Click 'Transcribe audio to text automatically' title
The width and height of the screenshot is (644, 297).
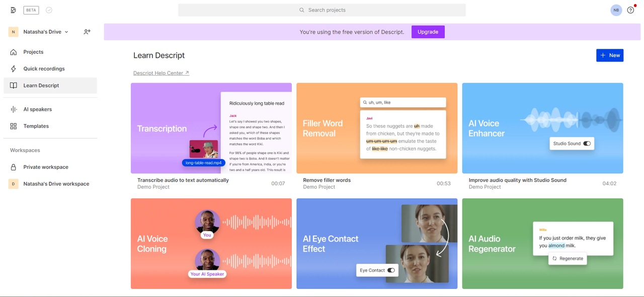pos(183,180)
